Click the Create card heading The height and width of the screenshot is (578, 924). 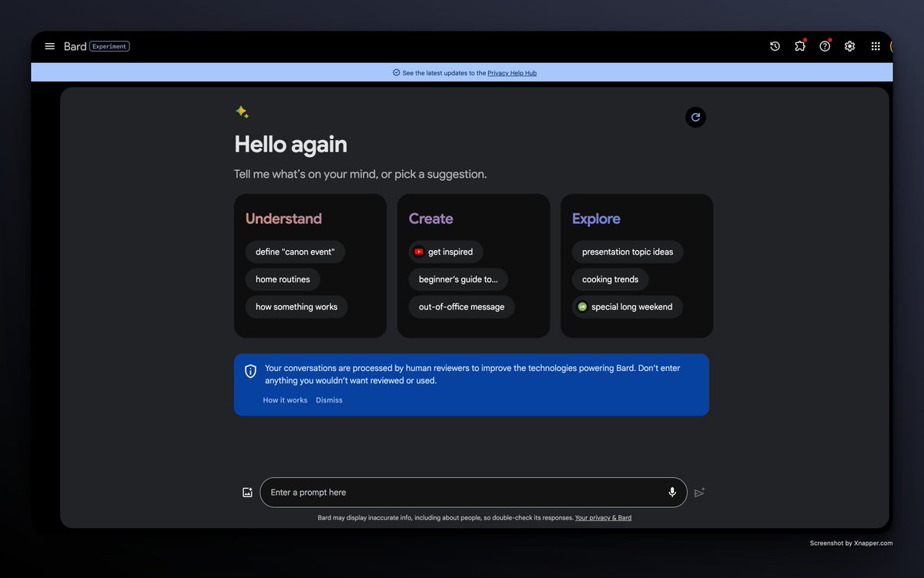430,219
